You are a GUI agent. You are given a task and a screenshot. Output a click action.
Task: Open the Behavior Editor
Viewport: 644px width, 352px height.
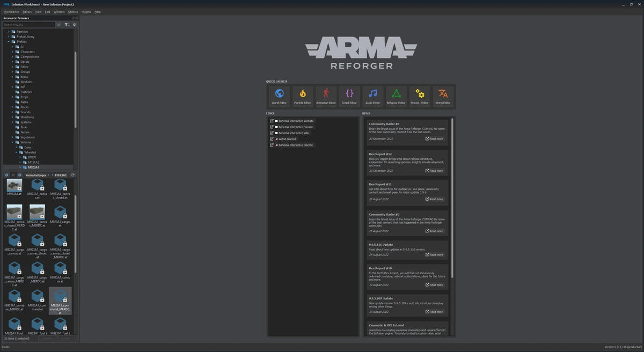tap(396, 96)
